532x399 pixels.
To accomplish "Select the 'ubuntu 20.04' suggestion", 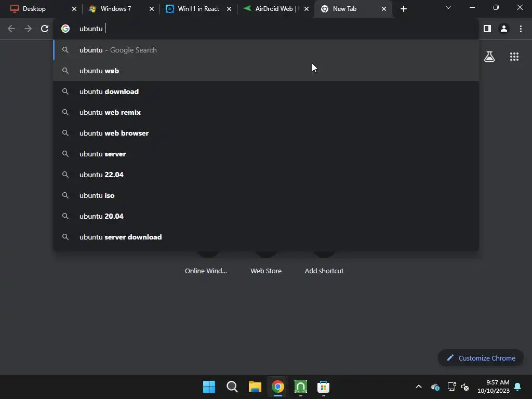I will click(266, 216).
